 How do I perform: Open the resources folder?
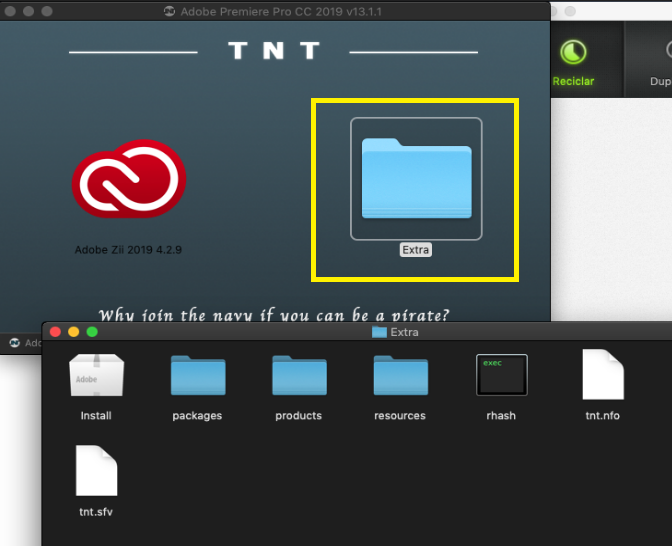tap(400, 375)
